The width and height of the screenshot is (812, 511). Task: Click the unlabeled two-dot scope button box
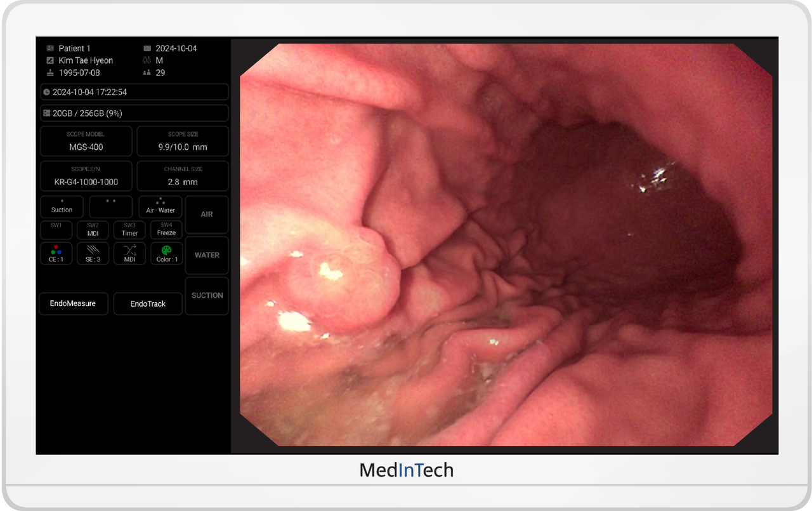110,207
